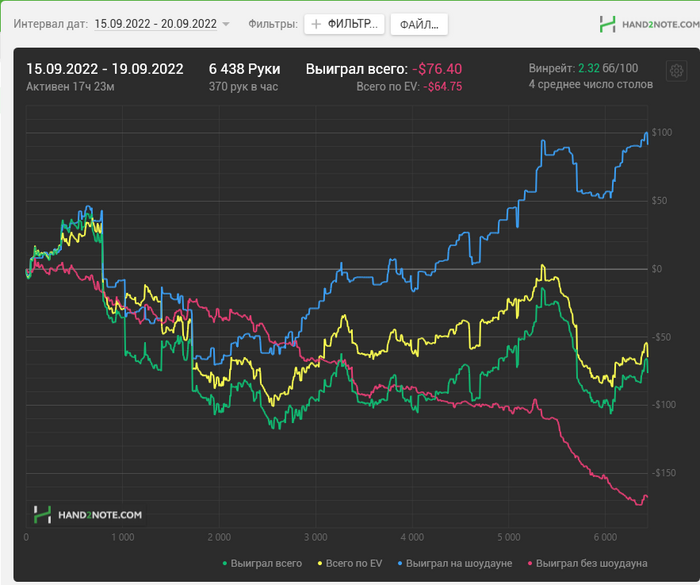Click the -$100 y-axis label
Image resolution: width=700 pixels, height=585 pixels.
tap(663, 405)
